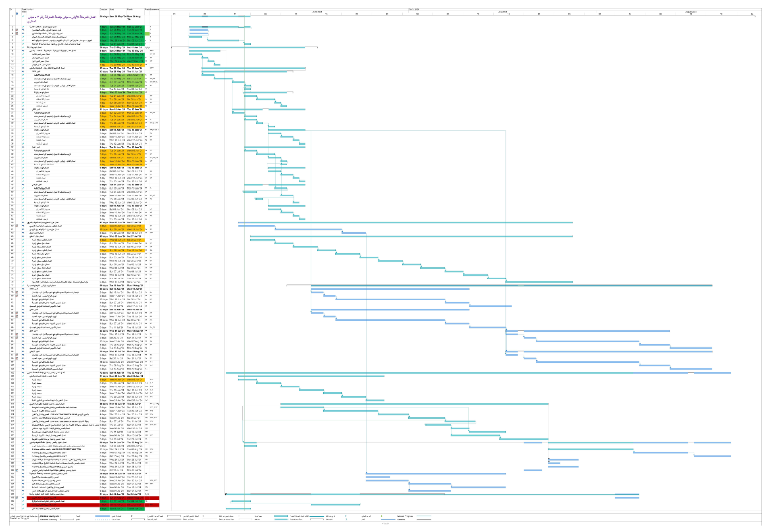Select the Task Mode column header
Image resolution: width=778 pixels, height=532 pixels.
coord(24,10)
